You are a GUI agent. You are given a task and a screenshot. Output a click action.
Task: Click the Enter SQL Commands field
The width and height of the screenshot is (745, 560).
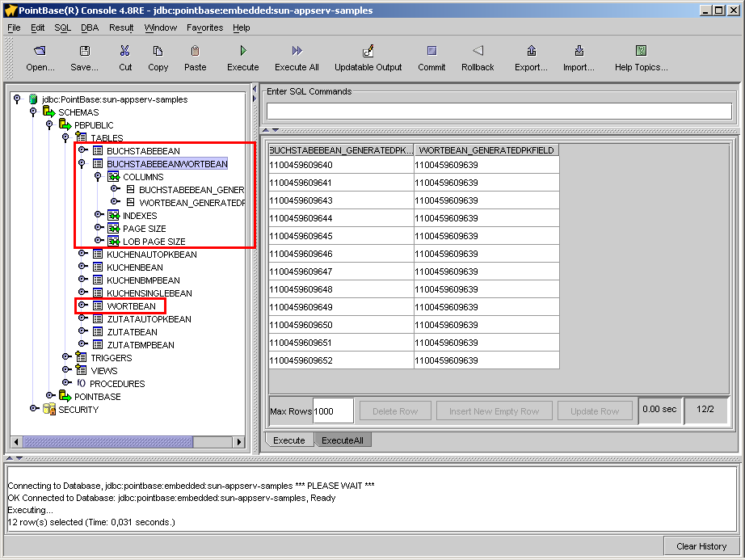(x=499, y=112)
